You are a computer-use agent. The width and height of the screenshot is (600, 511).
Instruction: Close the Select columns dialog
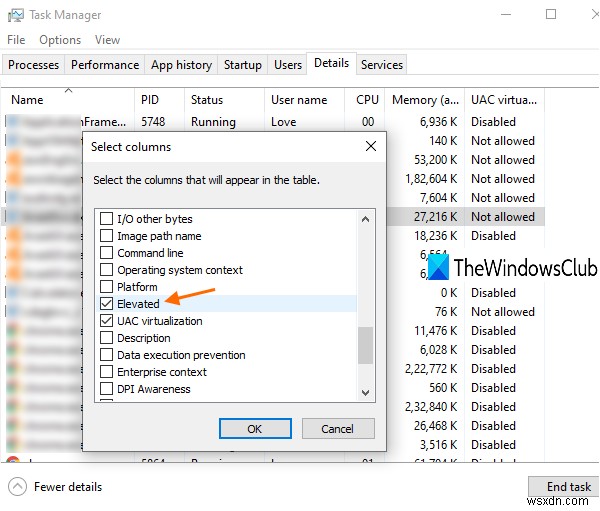click(370, 146)
